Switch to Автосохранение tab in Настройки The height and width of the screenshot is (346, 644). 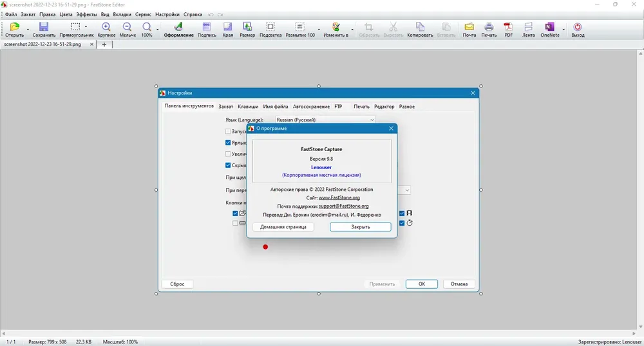coord(311,107)
